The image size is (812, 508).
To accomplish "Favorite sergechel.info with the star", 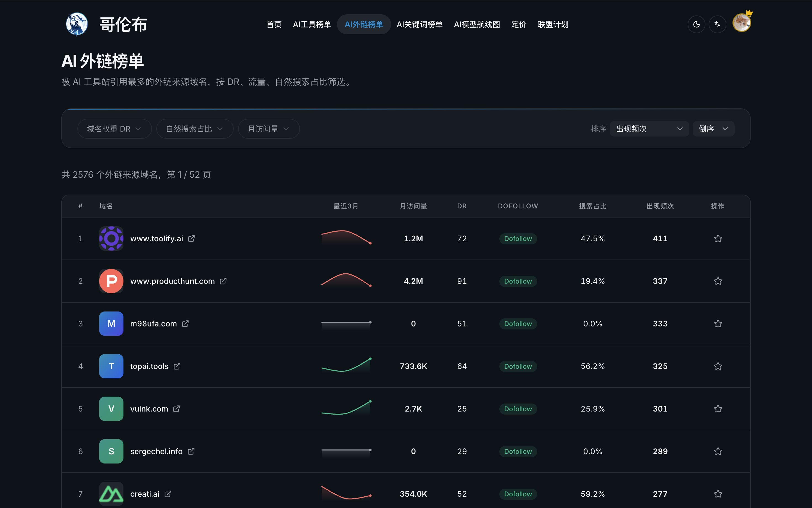I will point(718,451).
